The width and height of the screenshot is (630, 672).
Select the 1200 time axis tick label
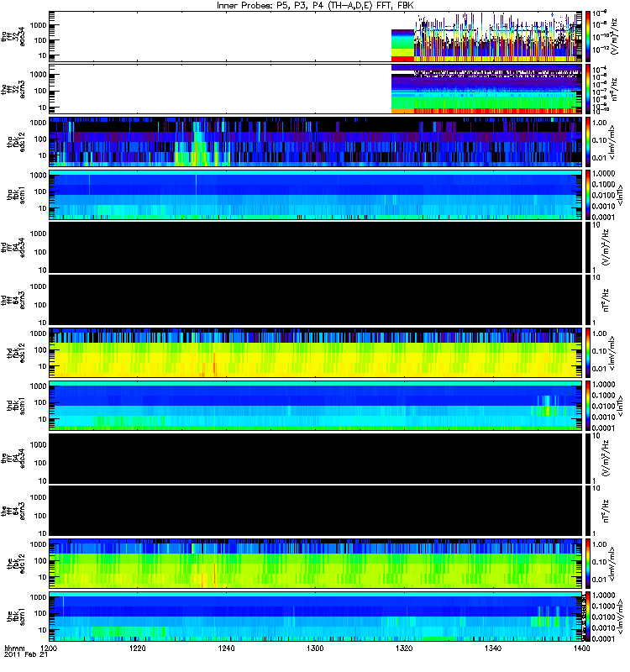pyautogui.click(x=50, y=650)
